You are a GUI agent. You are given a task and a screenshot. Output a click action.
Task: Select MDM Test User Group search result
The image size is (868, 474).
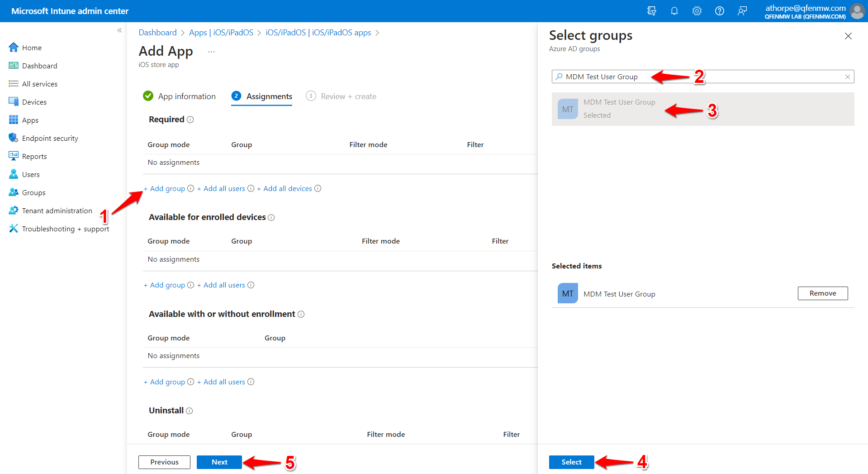point(702,109)
